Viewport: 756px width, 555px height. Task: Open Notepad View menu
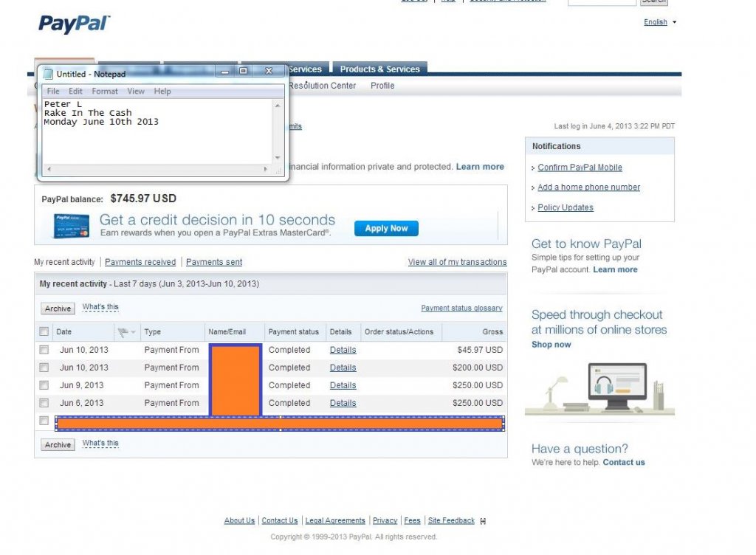[x=136, y=91]
